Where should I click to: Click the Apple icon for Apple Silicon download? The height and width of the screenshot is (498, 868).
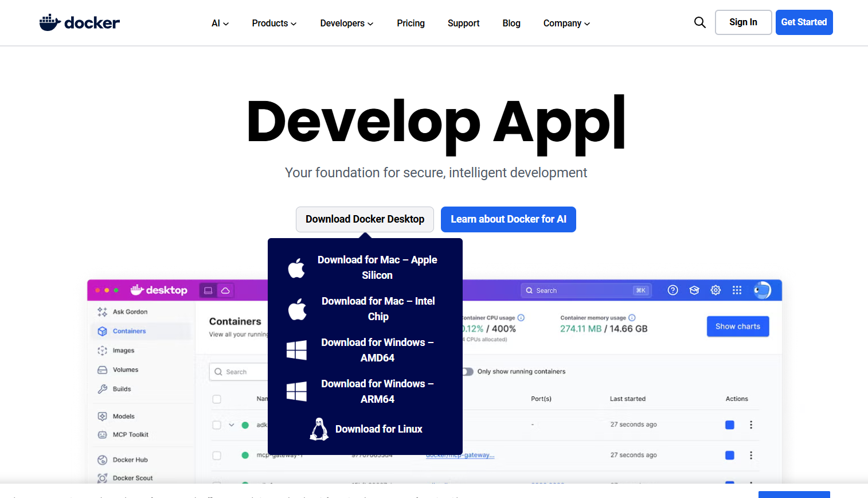(296, 267)
